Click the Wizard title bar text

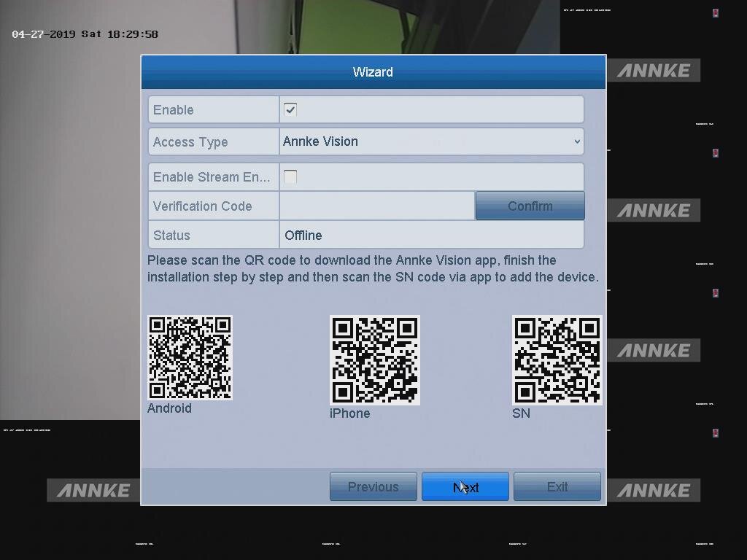373,72
